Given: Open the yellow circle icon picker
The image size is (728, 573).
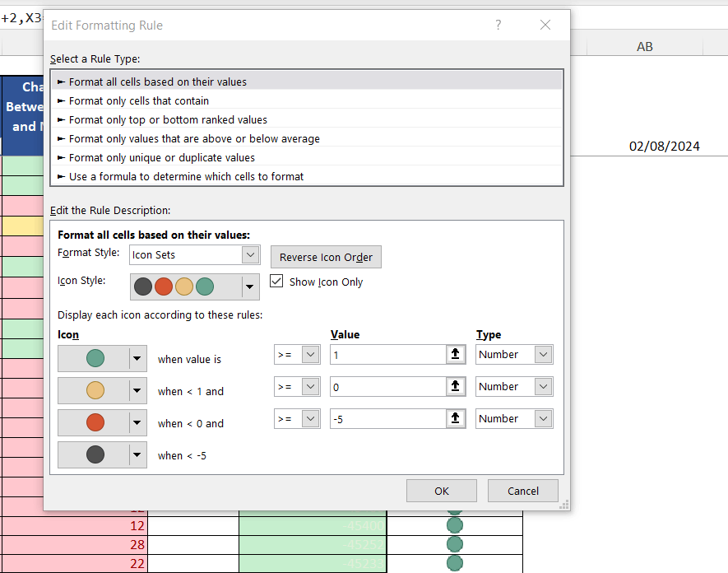Looking at the screenshot, I should pos(102,390).
